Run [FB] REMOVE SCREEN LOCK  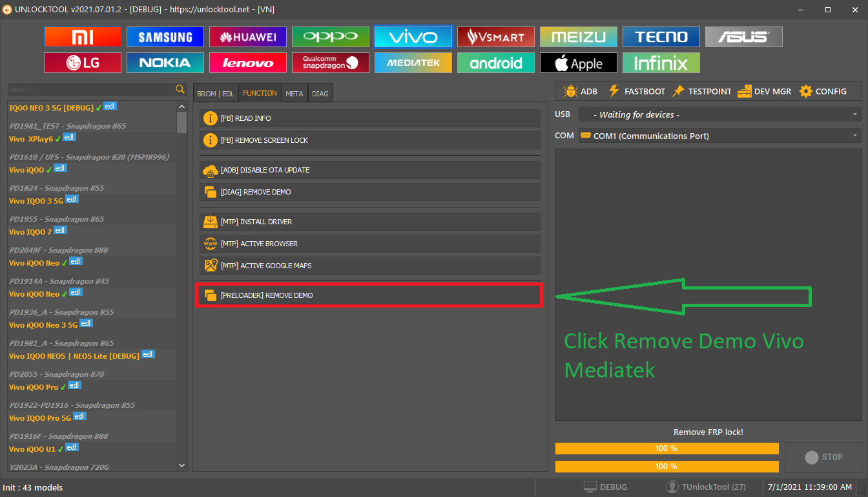point(369,140)
